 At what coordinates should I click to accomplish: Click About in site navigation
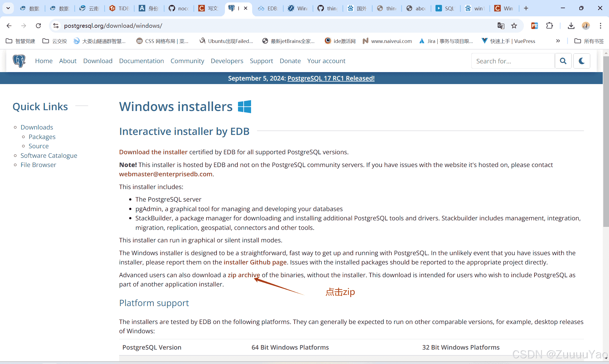point(68,61)
